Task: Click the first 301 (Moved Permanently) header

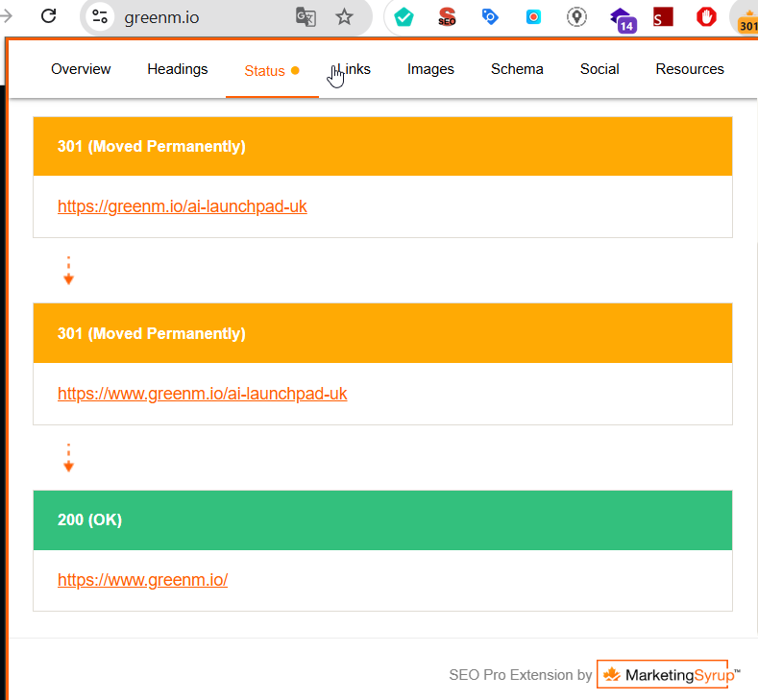Action: pyautogui.click(x=382, y=146)
